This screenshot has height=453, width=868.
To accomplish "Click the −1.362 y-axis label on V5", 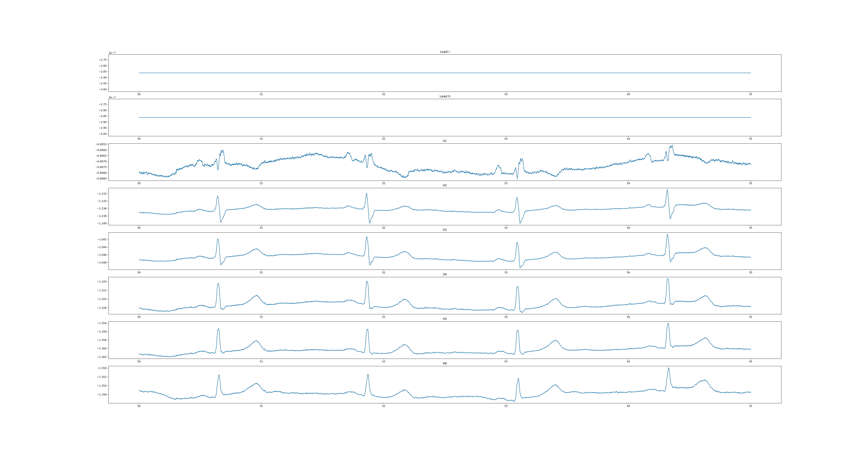I will [102, 357].
